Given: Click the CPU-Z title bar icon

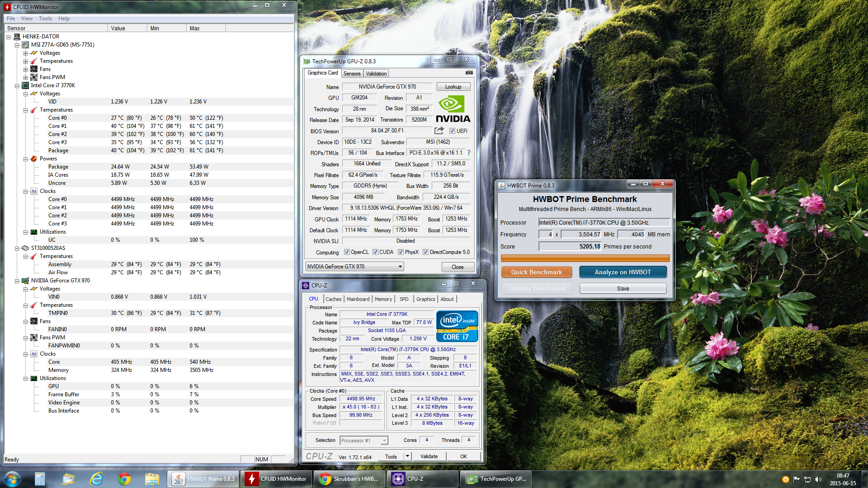Looking at the screenshot, I should tap(306, 285).
